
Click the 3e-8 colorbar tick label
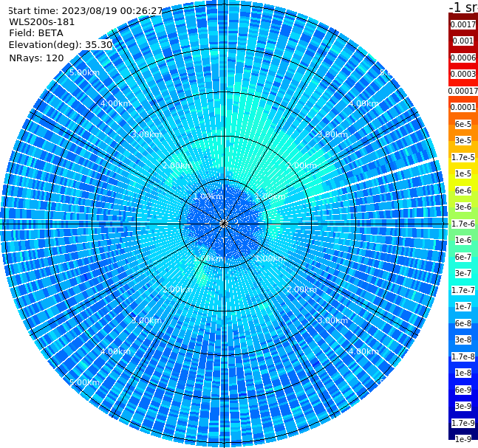(x=463, y=340)
